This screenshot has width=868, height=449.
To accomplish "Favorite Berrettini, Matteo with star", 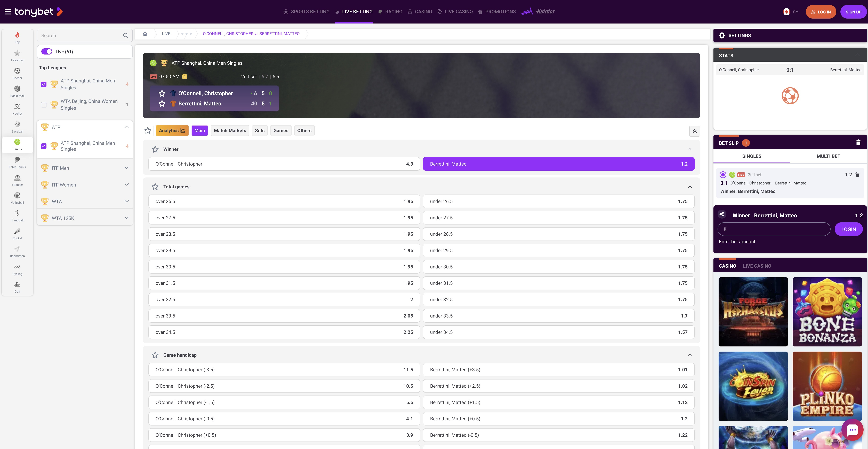I will coord(162,104).
